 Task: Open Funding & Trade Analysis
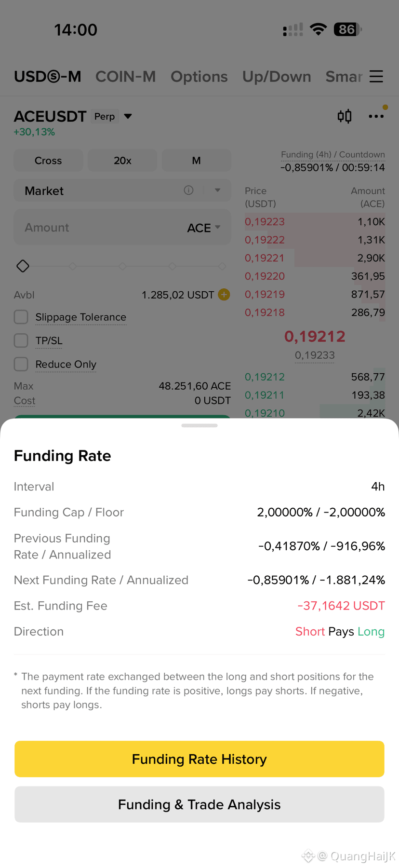coord(199,804)
